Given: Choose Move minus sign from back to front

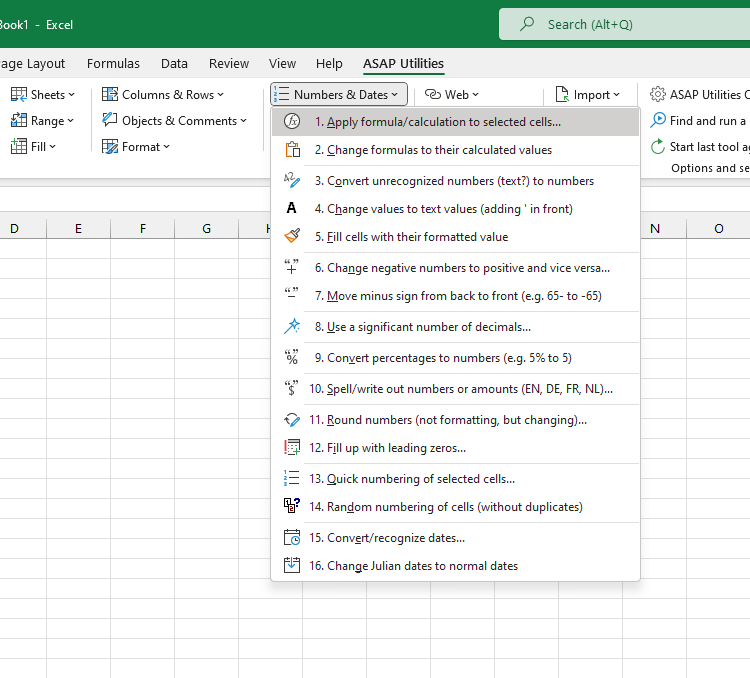Looking at the screenshot, I should (x=455, y=296).
